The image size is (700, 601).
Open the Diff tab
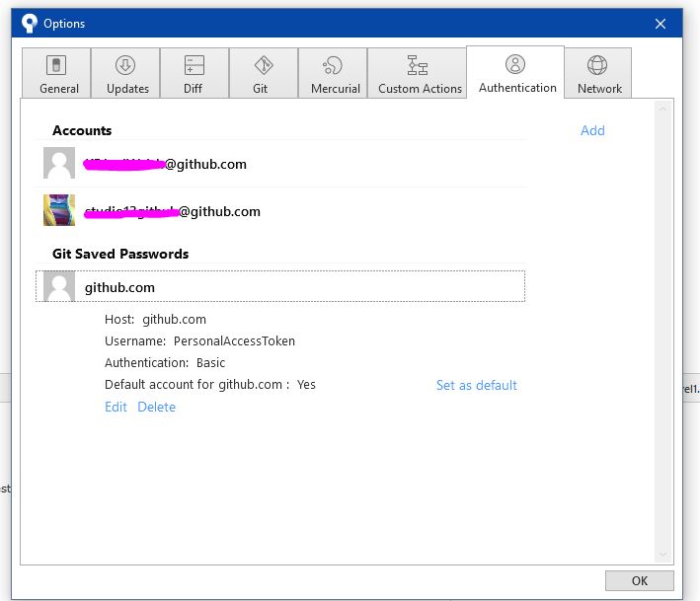(194, 73)
